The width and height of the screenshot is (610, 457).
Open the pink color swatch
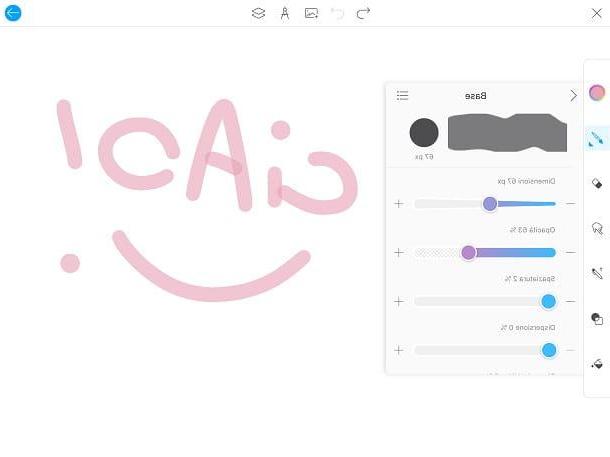coord(597,93)
